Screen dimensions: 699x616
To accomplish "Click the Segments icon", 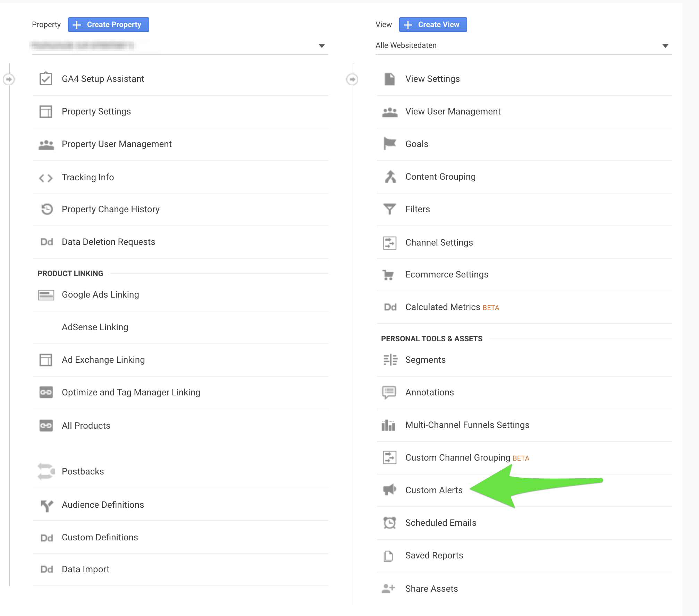I will tap(390, 360).
